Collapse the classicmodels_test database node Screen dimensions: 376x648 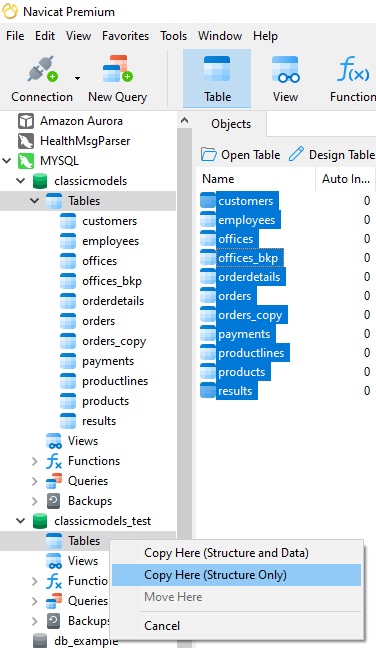(21, 521)
